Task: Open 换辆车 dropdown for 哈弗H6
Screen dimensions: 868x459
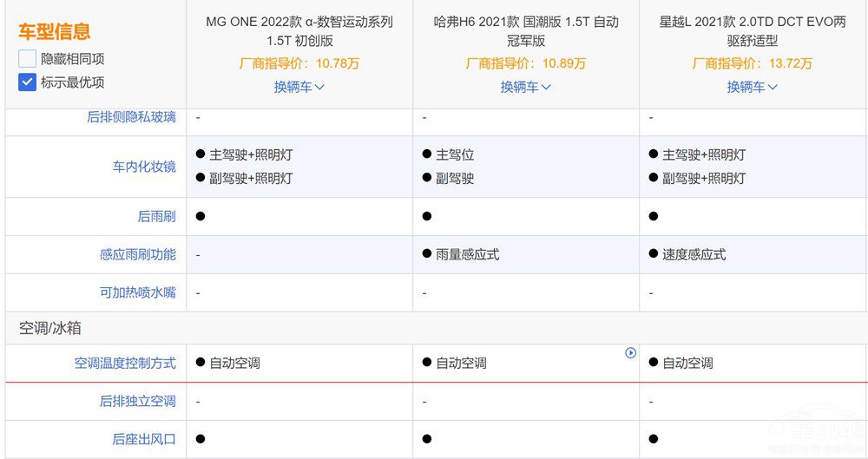Action: tap(526, 87)
